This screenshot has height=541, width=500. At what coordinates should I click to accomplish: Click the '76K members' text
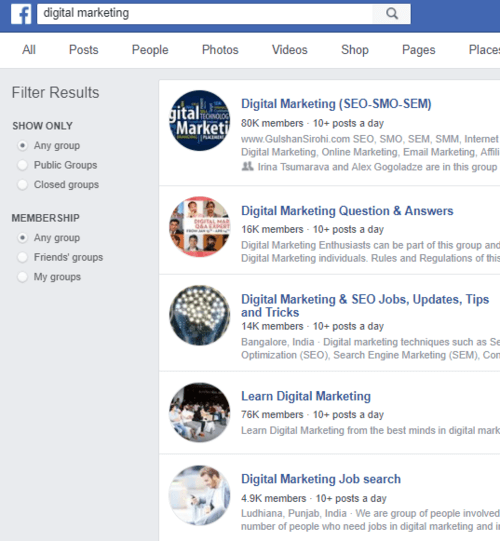pyautogui.click(x=272, y=415)
